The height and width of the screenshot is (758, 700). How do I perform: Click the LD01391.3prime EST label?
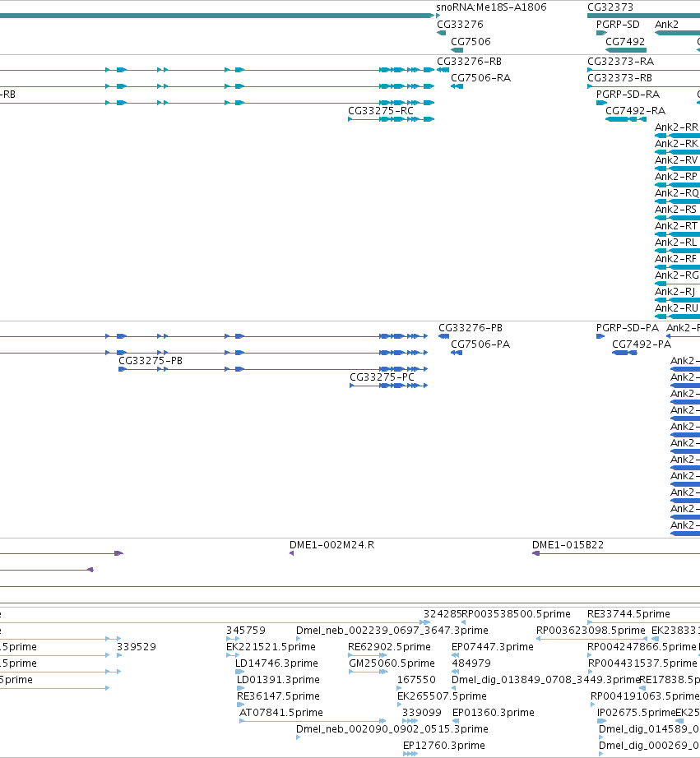point(278,680)
